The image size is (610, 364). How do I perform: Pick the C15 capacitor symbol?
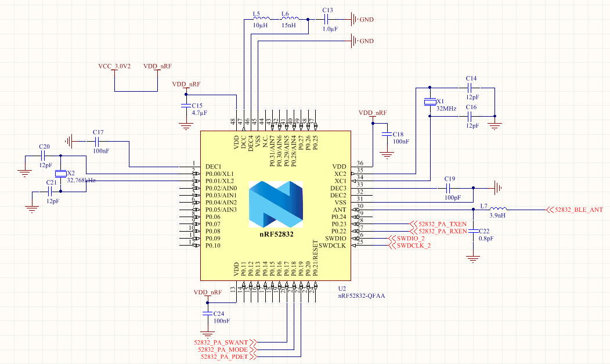(x=186, y=106)
